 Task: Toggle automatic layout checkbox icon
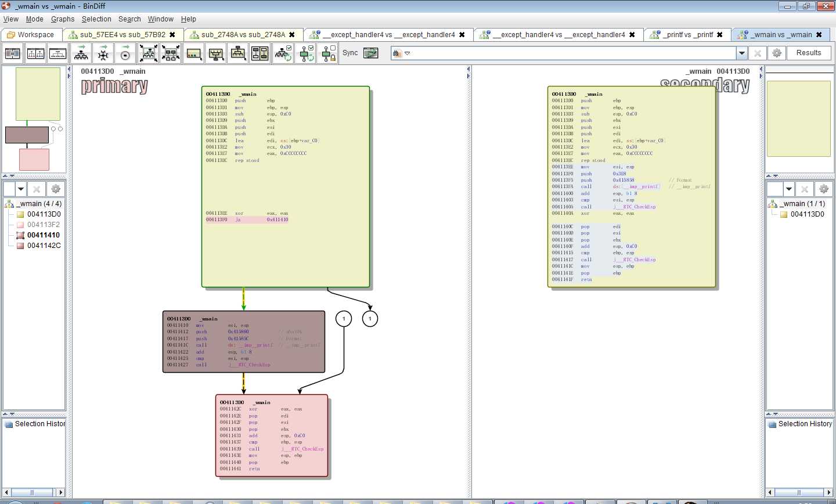pyautogui.click(x=283, y=54)
